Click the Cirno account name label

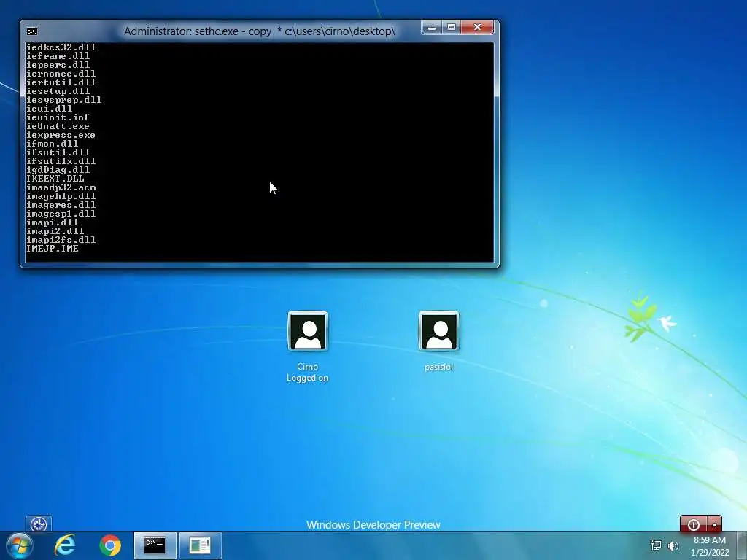pyautogui.click(x=307, y=367)
